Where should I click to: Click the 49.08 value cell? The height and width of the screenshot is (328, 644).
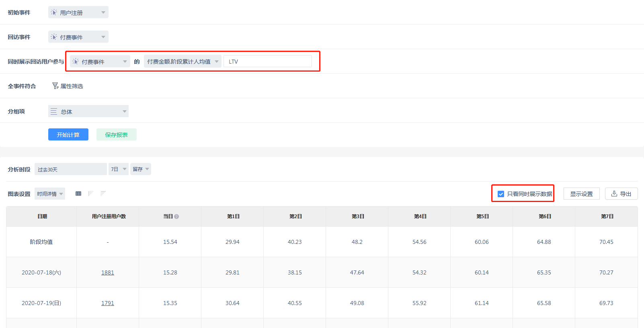357,303
